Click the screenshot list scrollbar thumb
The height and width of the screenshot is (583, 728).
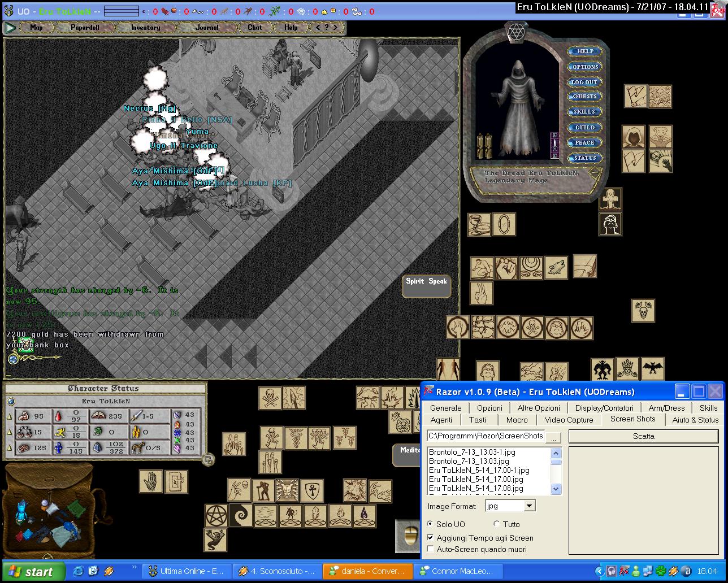pos(556,462)
